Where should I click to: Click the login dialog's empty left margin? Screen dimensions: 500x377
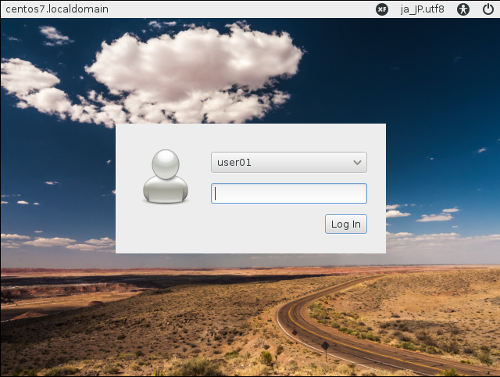coord(128,188)
